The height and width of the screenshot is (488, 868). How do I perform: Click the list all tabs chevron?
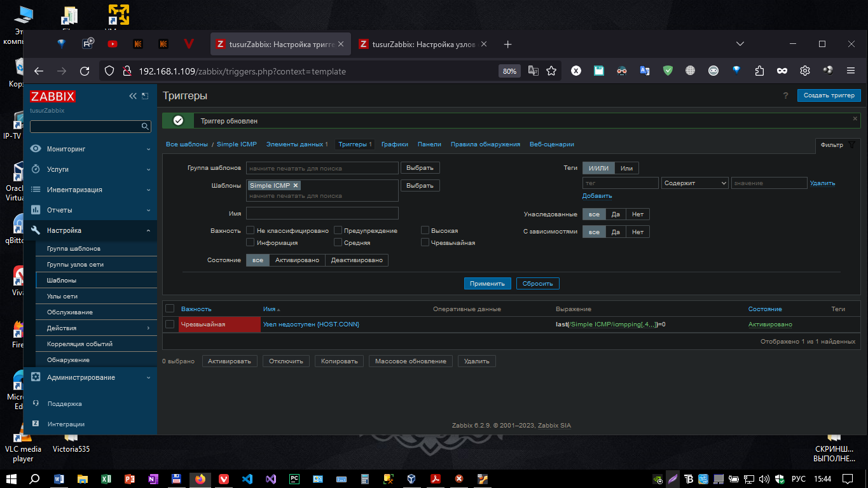coord(740,44)
